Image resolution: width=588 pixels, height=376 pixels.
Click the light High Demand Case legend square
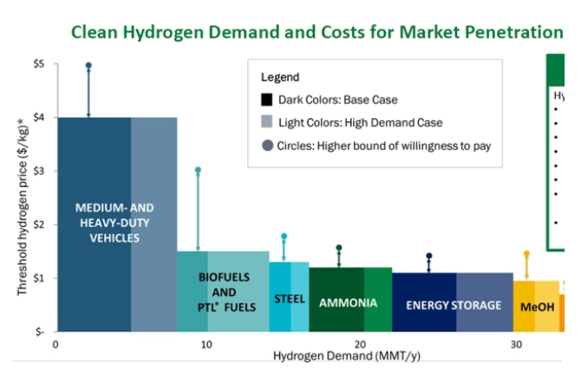[x=267, y=122]
